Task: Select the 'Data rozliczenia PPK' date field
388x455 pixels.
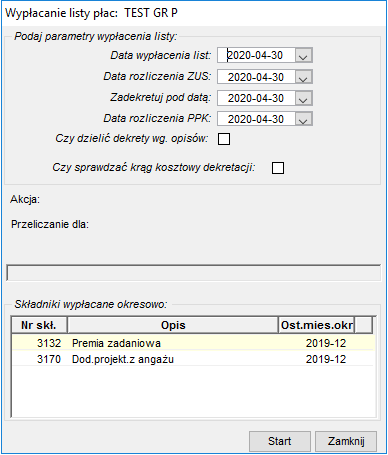Action: click(x=256, y=119)
